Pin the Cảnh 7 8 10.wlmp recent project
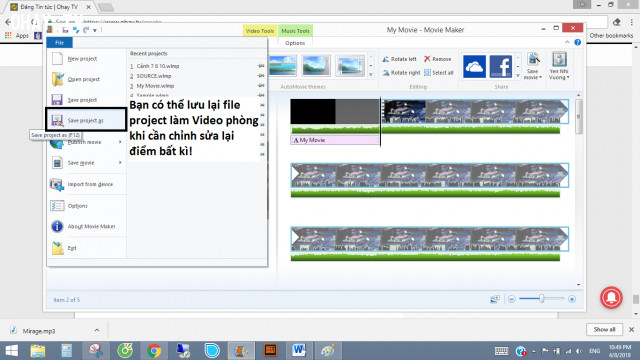The image size is (640, 360). (x=261, y=66)
